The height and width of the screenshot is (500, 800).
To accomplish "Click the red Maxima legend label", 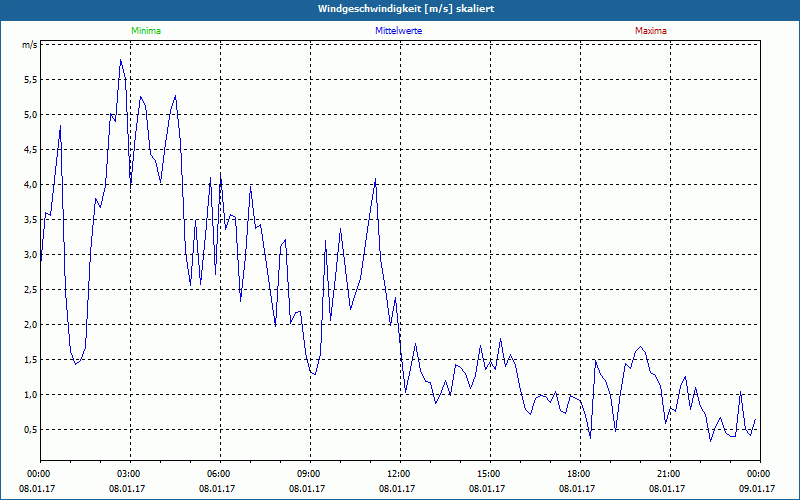I will (x=651, y=31).
